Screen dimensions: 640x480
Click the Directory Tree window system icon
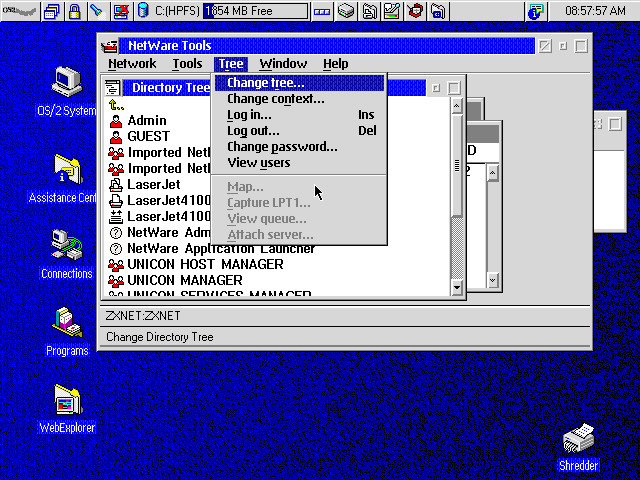112,88
